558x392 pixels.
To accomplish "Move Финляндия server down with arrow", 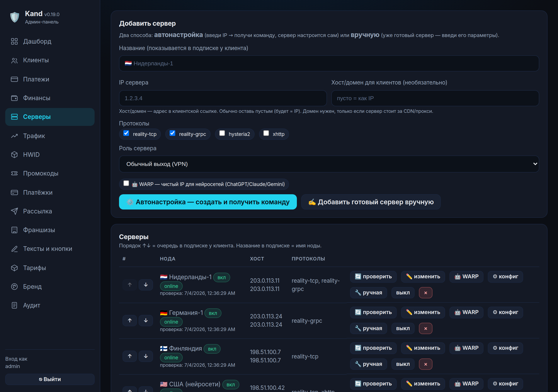I will click(146, 356).
